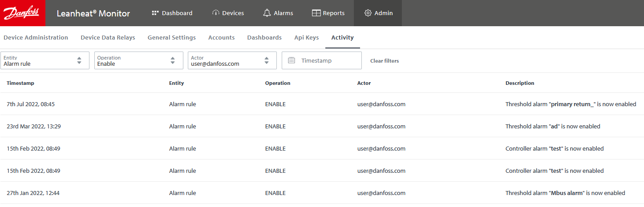Click the Clear filters button

(x=384, y=61)
